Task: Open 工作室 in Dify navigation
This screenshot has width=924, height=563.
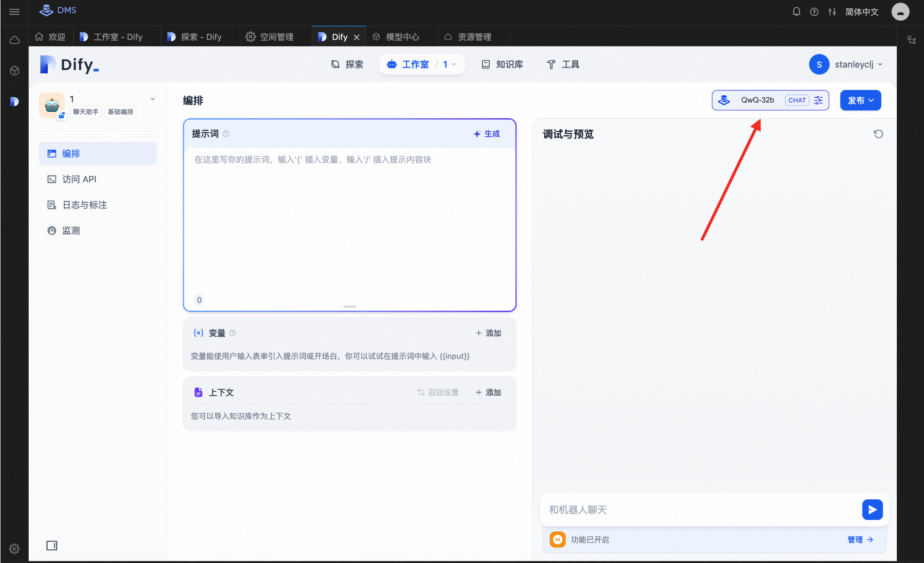Action: 408,64
